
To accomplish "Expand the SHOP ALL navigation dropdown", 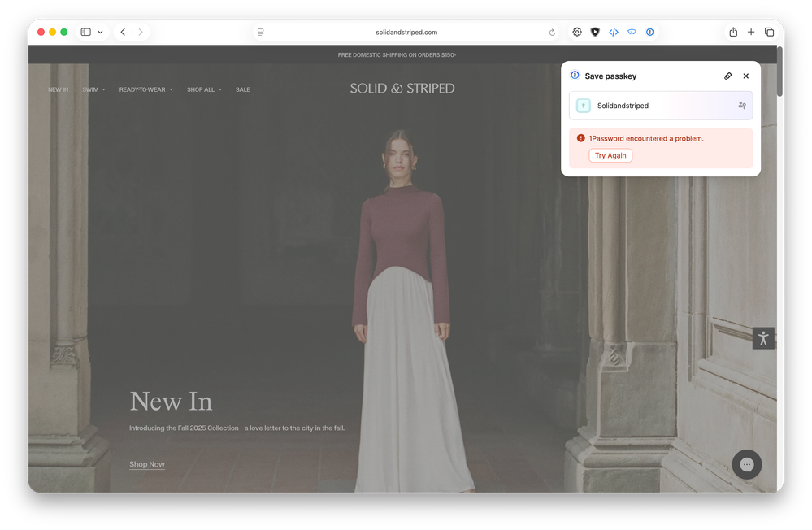I will point(205,89).
